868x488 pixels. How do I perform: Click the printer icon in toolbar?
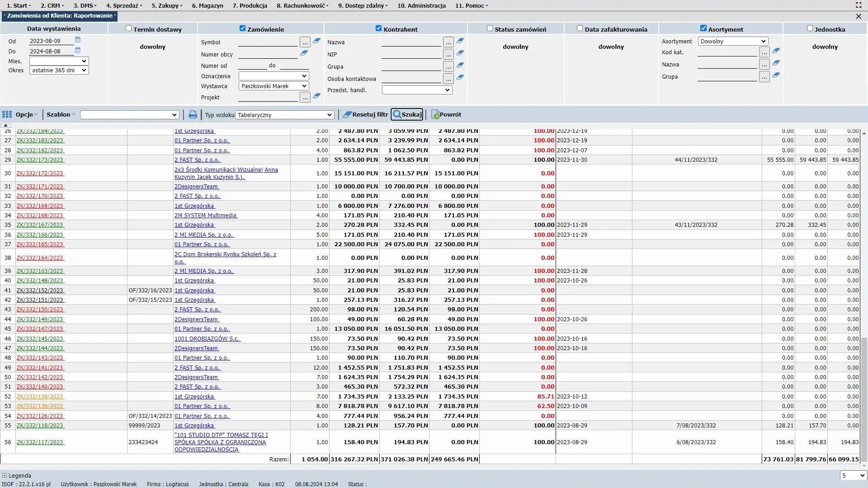(193, 115)
